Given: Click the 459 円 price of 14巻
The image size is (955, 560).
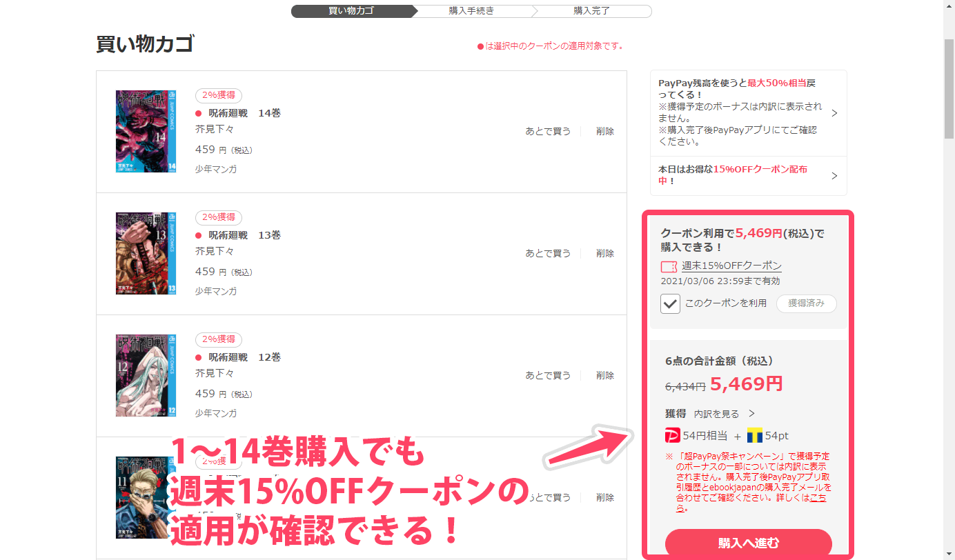Looking at the screenshot, I should point(224,149).
